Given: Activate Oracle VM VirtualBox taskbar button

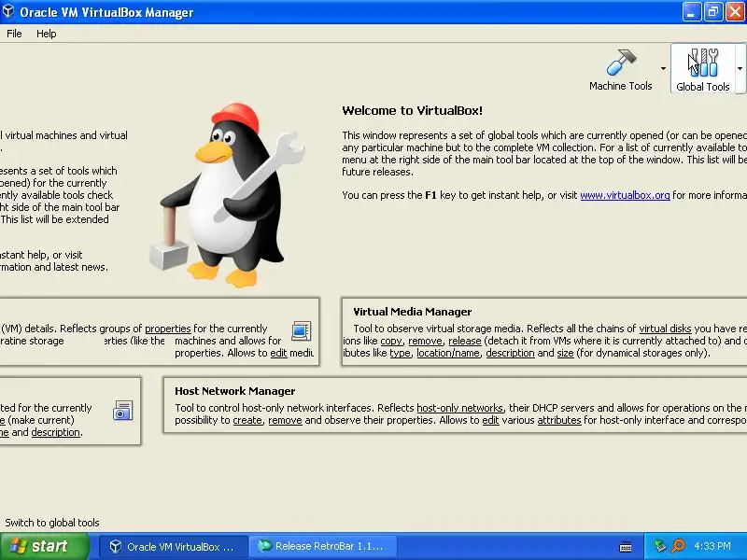Looking at the screenshot, I should pos(173,547).
